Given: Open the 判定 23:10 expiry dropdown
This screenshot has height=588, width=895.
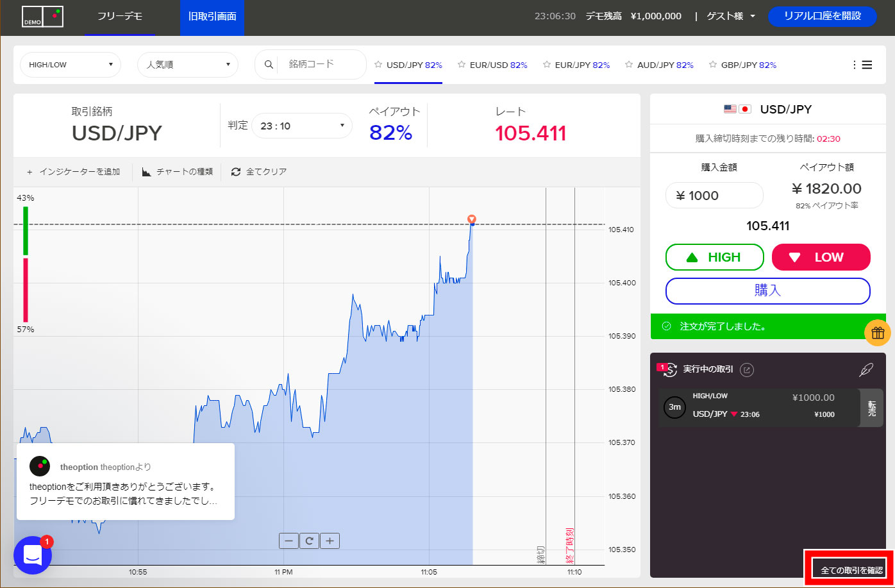Looking at the screenshot, I should [x=302, y=126].
